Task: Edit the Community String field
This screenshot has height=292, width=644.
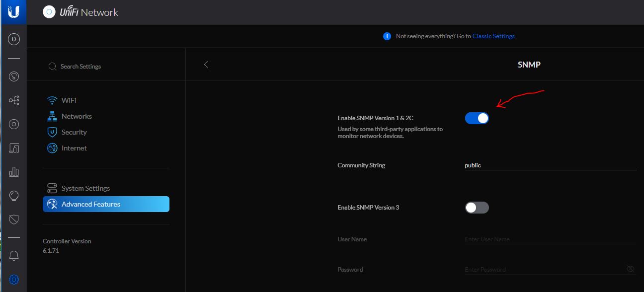Action: pyautogui.click(x=550, y=165)
